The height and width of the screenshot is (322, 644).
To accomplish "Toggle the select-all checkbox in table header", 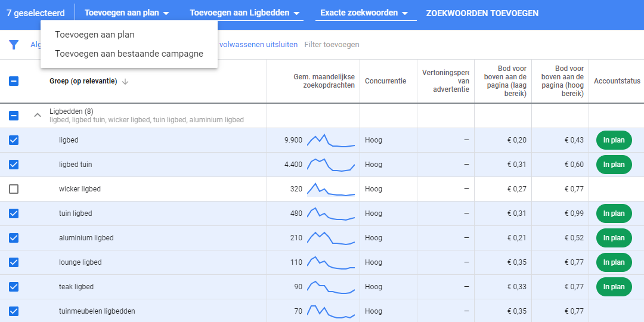I will 14,81.
